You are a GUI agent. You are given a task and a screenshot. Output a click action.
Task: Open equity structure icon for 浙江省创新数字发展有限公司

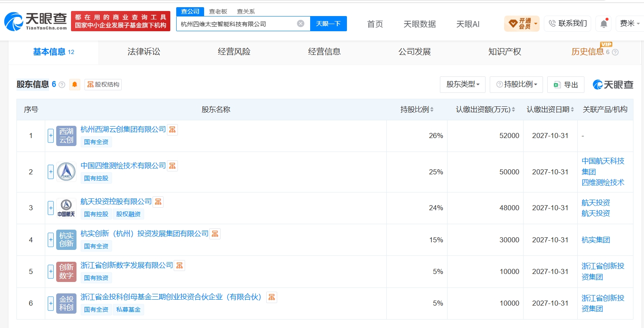pos(180,265)
